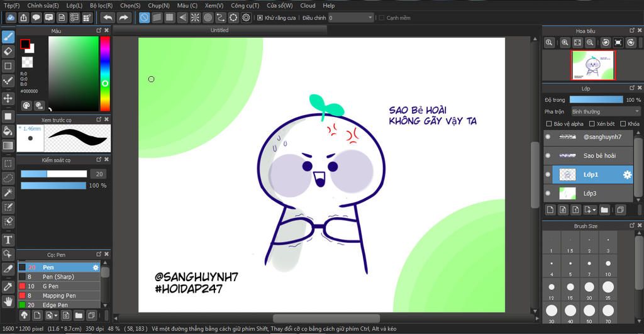Zoom in on Navigator panel
This screenshot has height=334, width=644.
(565, 42)
